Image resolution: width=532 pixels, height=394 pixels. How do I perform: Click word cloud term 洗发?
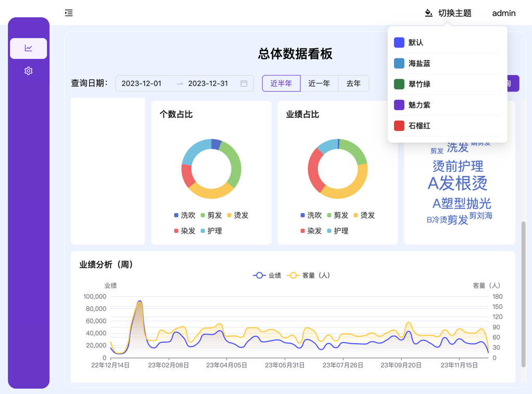[x=458, y=148]
